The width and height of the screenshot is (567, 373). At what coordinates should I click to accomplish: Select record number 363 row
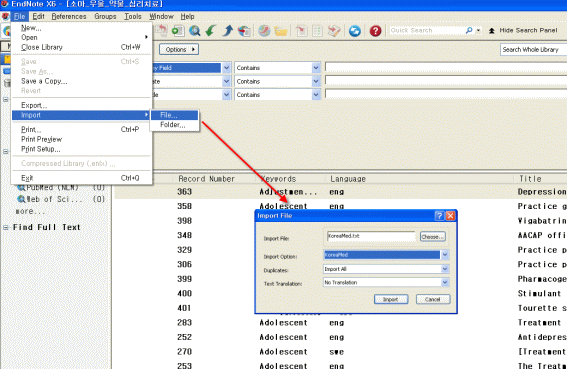coord(341,192)
